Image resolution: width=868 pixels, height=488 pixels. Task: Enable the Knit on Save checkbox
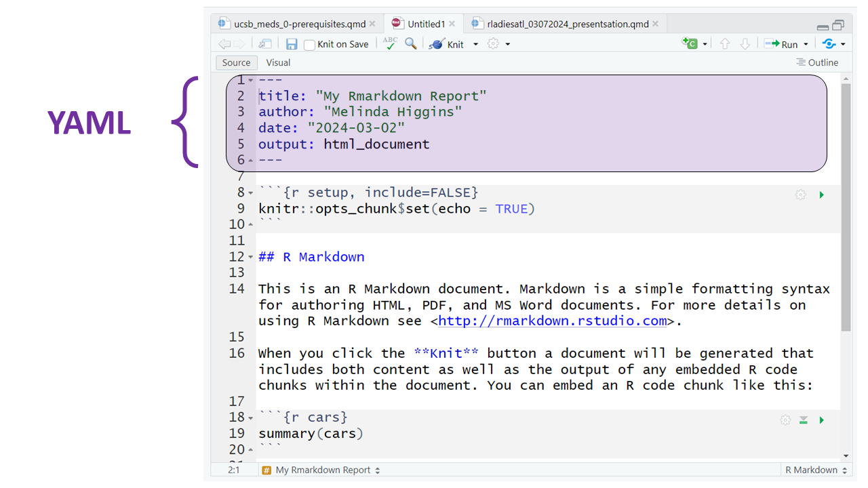pos(310,45)
